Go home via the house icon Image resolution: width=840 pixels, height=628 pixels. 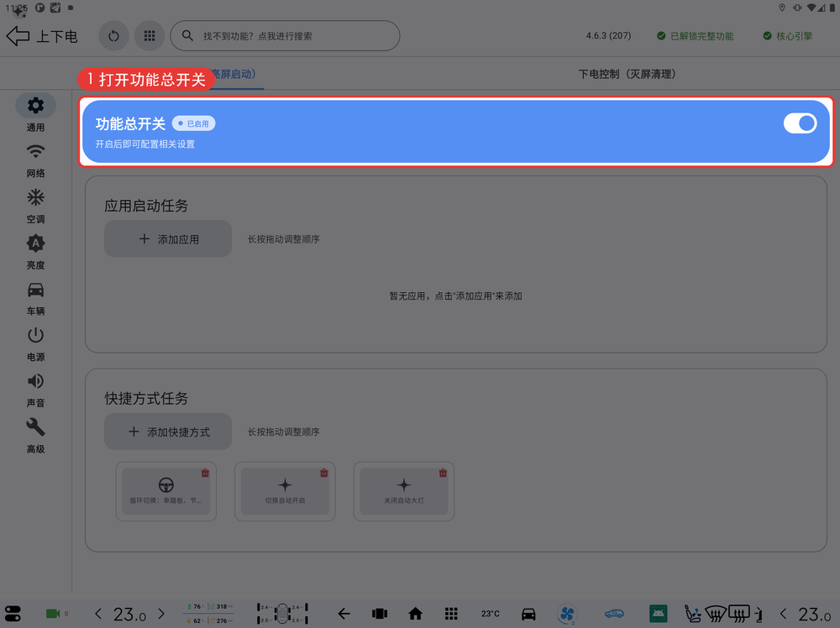click(x=415, y=614)
